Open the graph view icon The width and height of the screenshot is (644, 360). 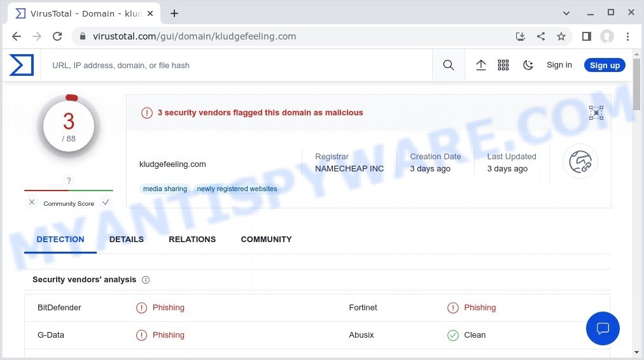point(596,112)
